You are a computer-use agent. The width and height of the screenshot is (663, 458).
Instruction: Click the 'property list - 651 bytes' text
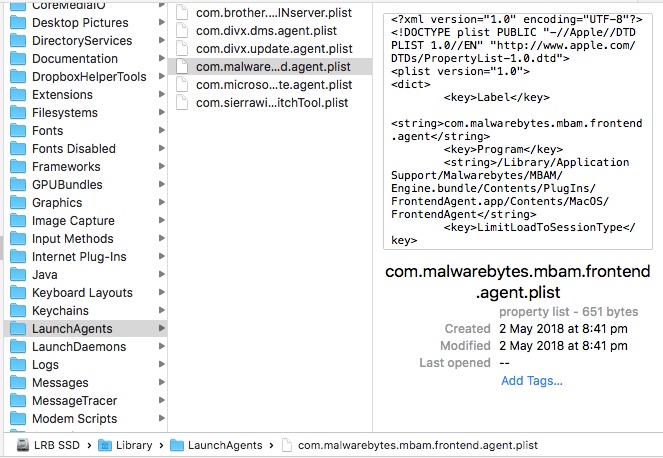pyautogui.click(x=568, y=312)
